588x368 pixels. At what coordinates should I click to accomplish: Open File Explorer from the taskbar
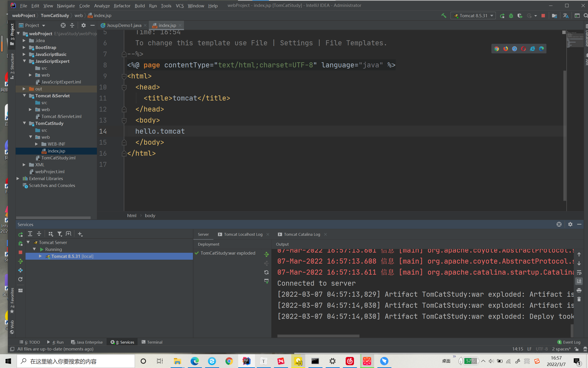(177, 361)
